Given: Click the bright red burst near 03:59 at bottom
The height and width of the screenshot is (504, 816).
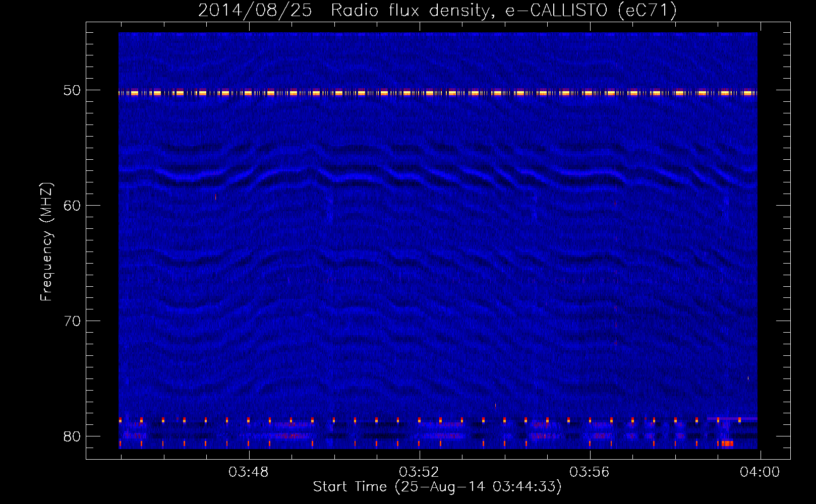Looking at the screenshot, I should point(726,444).
